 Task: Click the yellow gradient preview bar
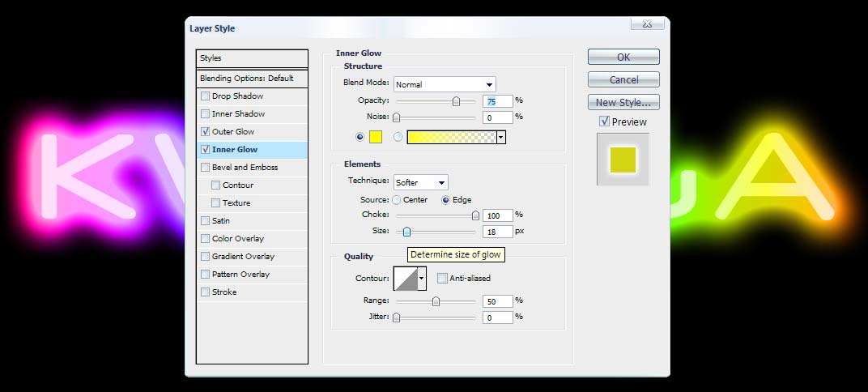[x=451, y=138]
